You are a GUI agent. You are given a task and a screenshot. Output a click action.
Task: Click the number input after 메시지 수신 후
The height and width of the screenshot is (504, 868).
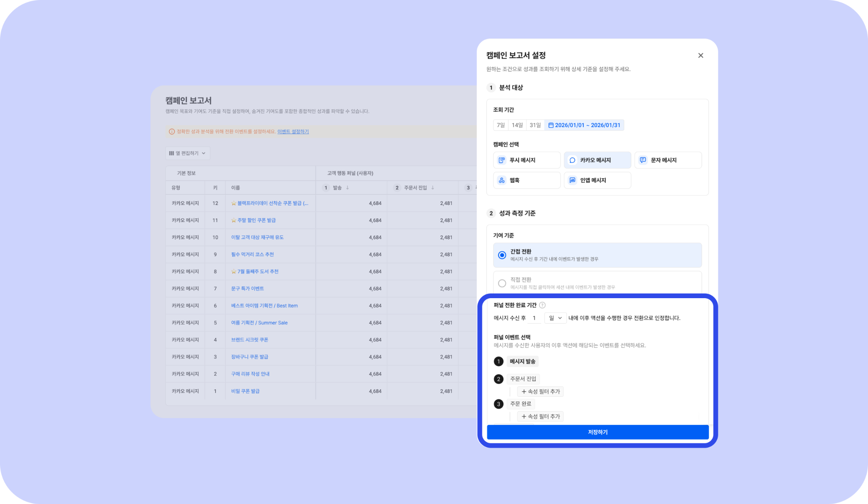[534, 318]
